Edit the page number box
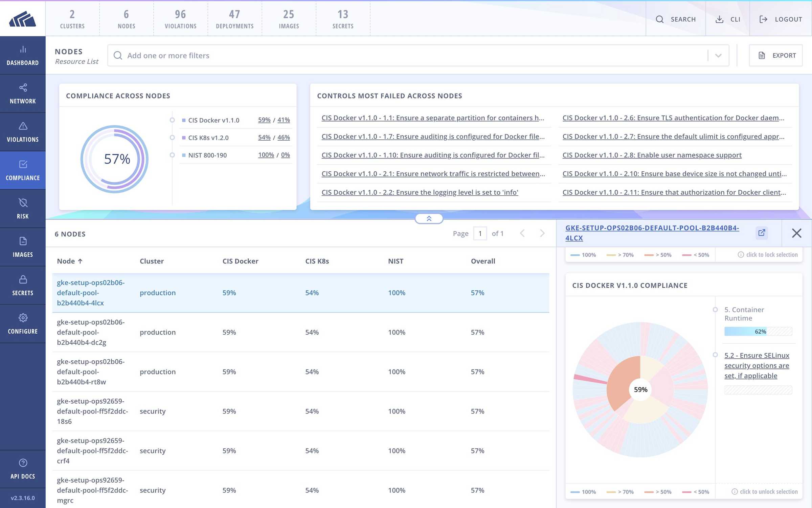The image size is (812, 508). coord(480,233)
